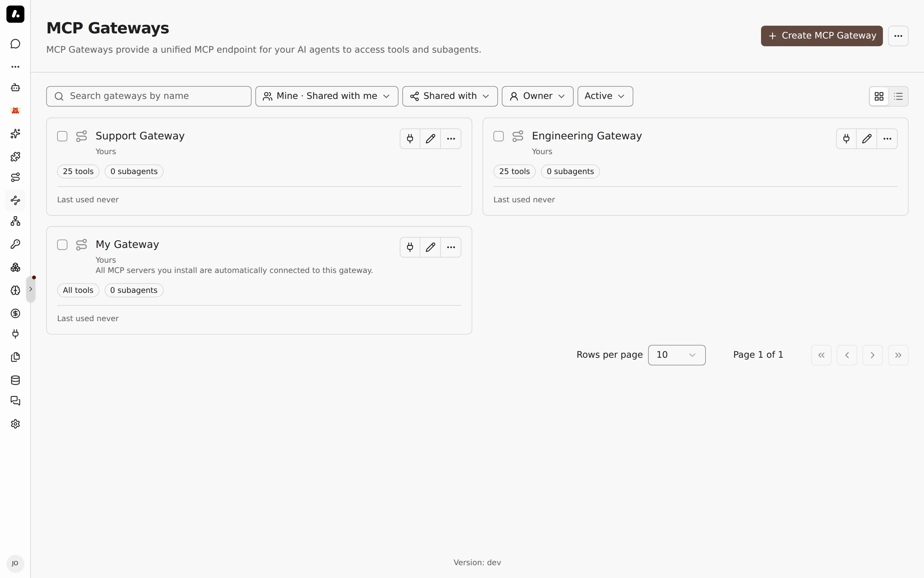Click the pencil edit icon on Support Gateway

[430, 139]
